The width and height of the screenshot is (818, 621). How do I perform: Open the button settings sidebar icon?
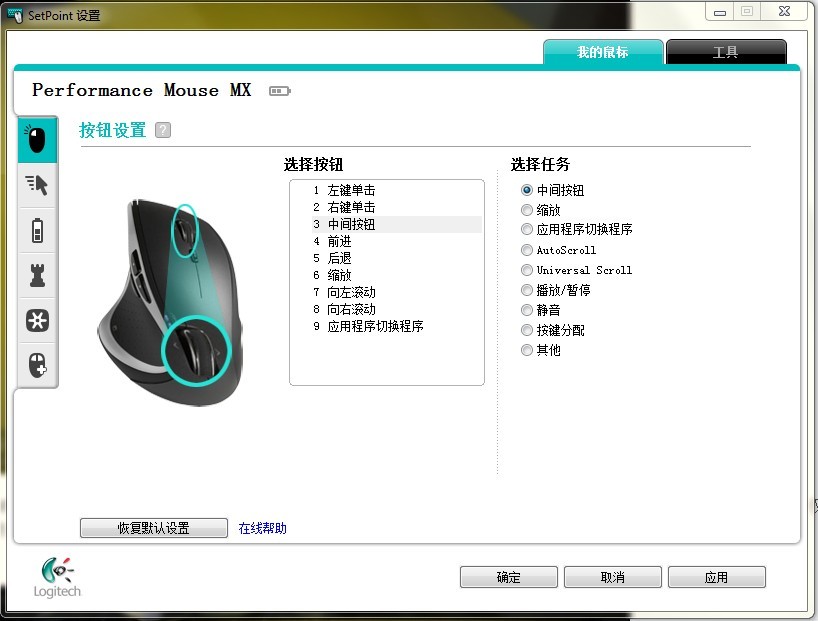point(37,140)
